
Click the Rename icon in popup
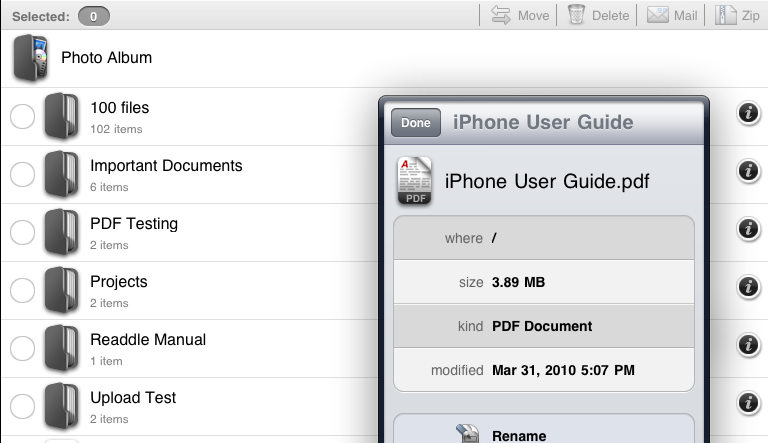point(468,434)
